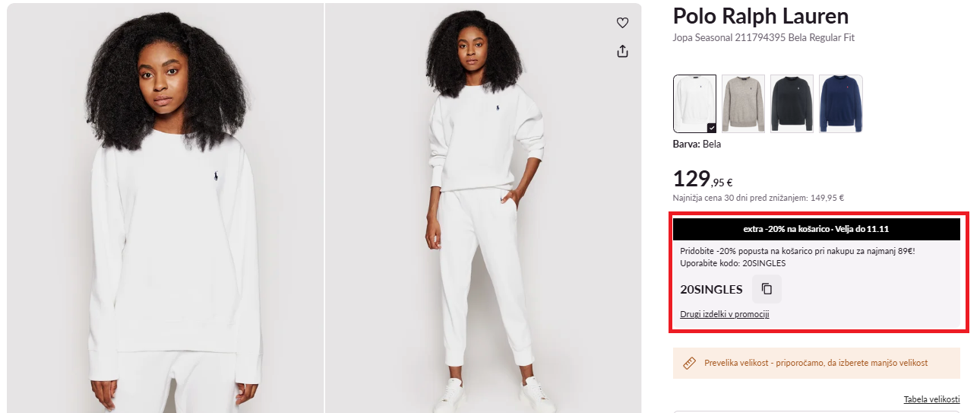Click the 'Prevelika velikost' size recommendation text
This screenshot has width=980, height=413.
click(x=815, y=364)
